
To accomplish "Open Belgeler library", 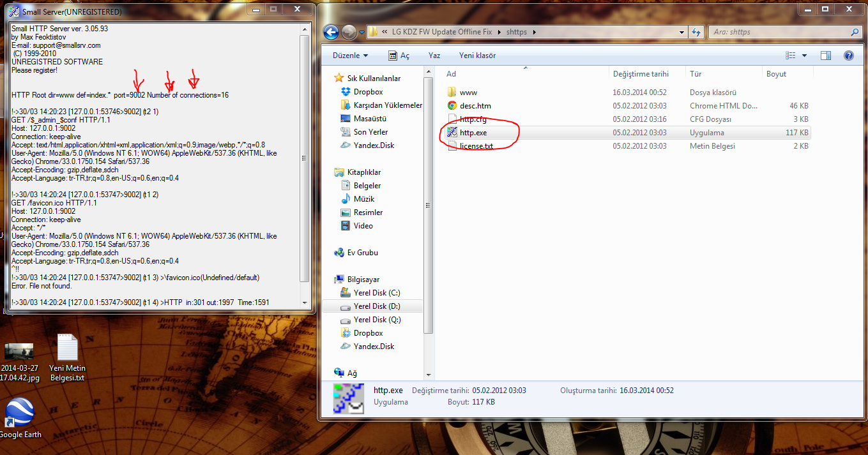I will coord(367,186).
